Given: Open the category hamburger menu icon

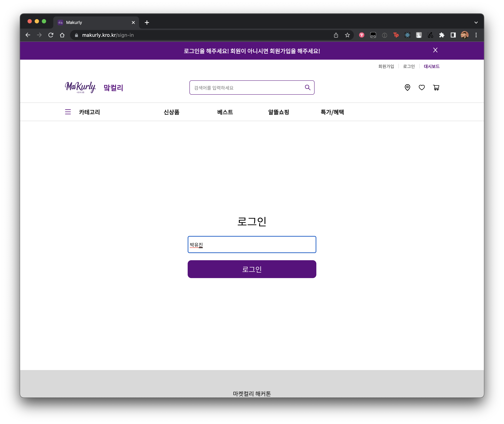Looking at the screenshot, I should point(68,112).
